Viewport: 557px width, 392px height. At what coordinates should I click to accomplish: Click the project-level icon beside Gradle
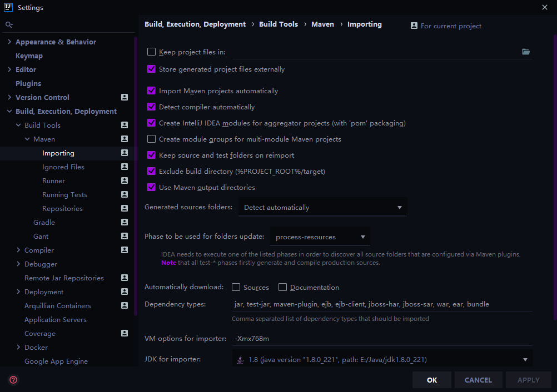(125, 222)
